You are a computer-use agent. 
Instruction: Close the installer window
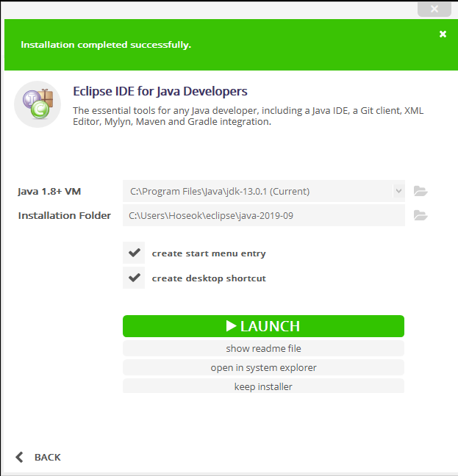coord(434,9)
